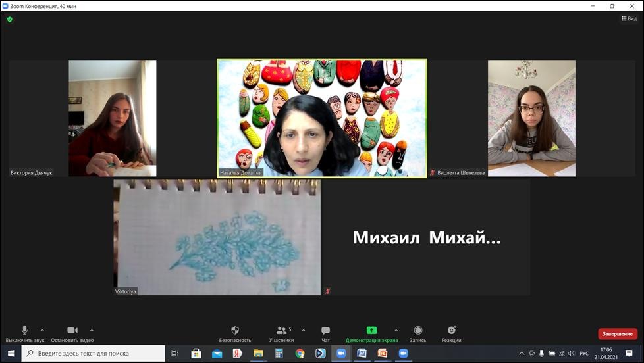Mute the microphone with Выключить звук
This screenshot has width=644, height=363.
tap(24, 334)
